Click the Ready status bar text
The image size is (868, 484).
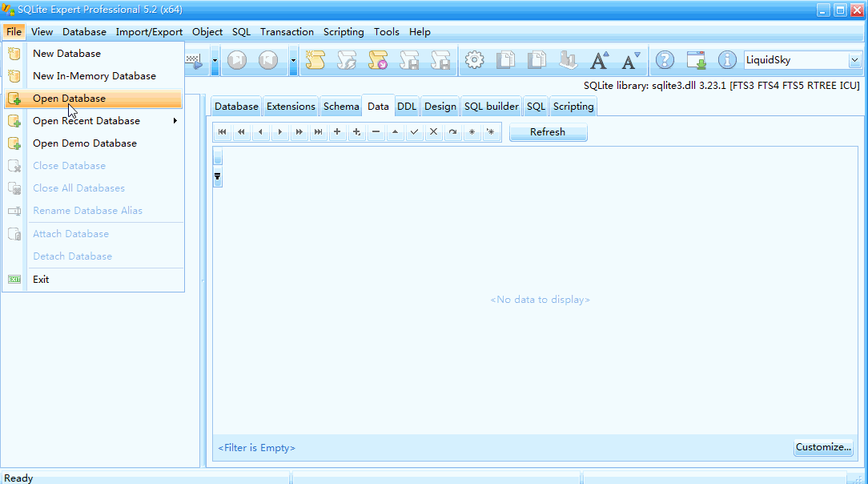click(18, 478)
